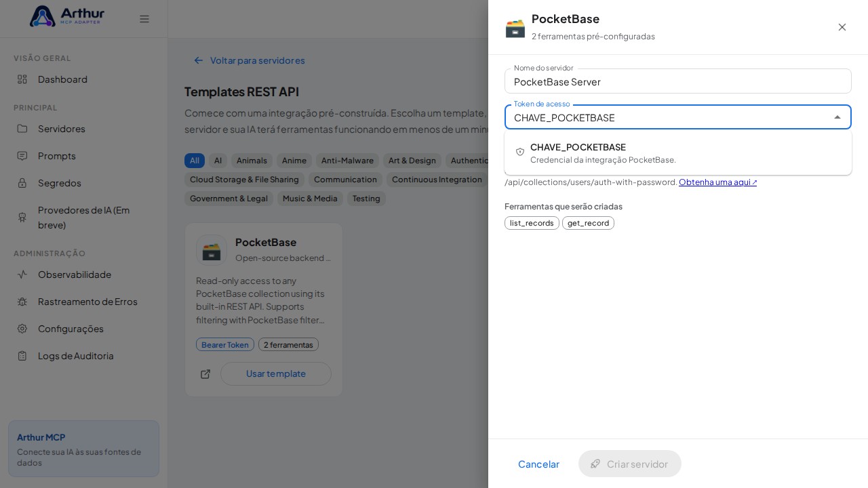Click the Usar template button
The width and height of the screenshot is (868, 488).
pyautogui.click(x=276, y=373)
